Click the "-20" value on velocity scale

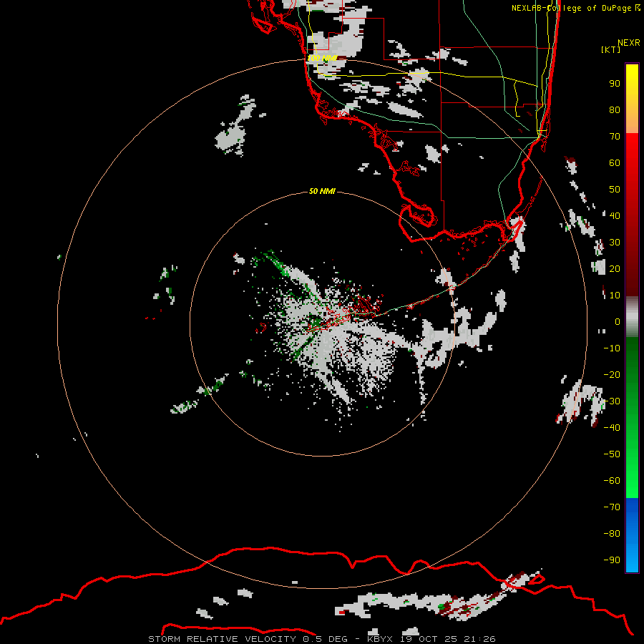612,374
